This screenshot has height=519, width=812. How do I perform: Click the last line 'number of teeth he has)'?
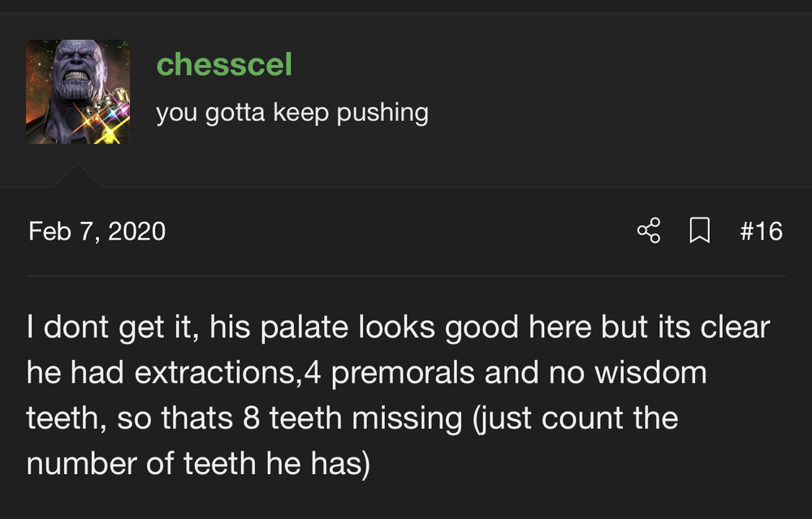pyautogui.click(x=198, y=465)
